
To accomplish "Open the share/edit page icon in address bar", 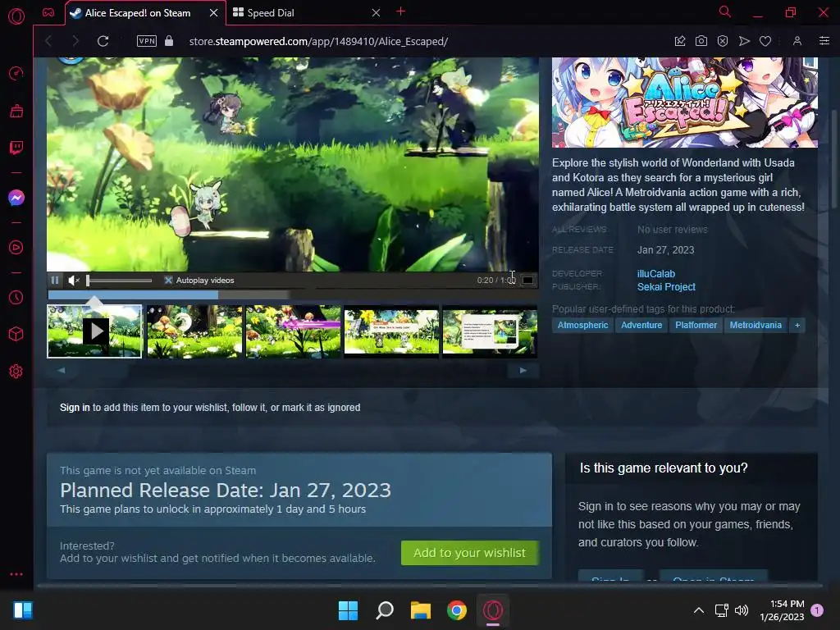I will tap(680, 41).
